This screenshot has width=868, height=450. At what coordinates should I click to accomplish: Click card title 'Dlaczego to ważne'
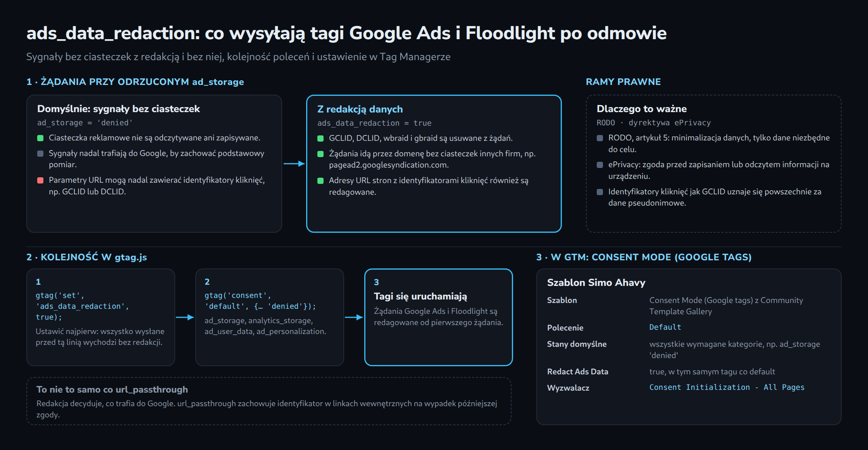(x=641, y=109)
